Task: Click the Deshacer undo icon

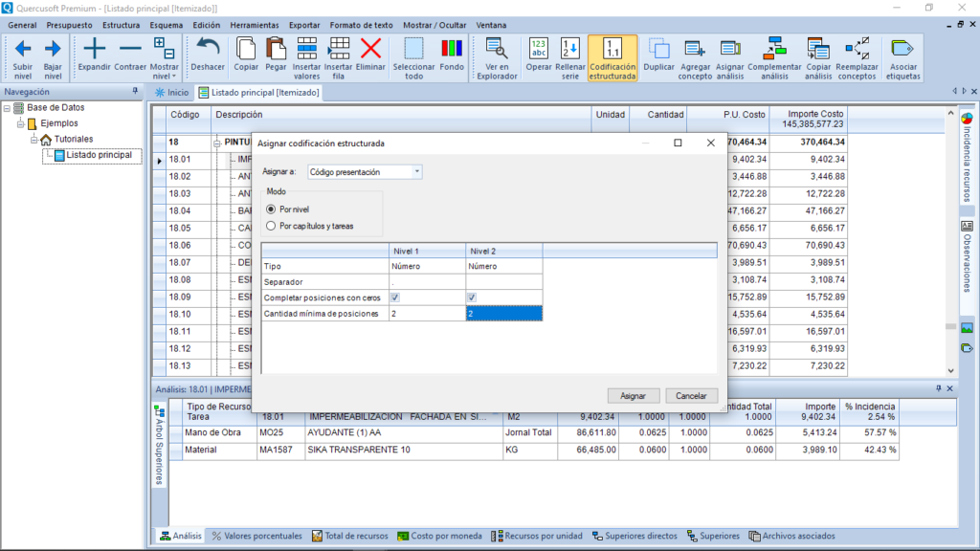Action: point(208,48)
